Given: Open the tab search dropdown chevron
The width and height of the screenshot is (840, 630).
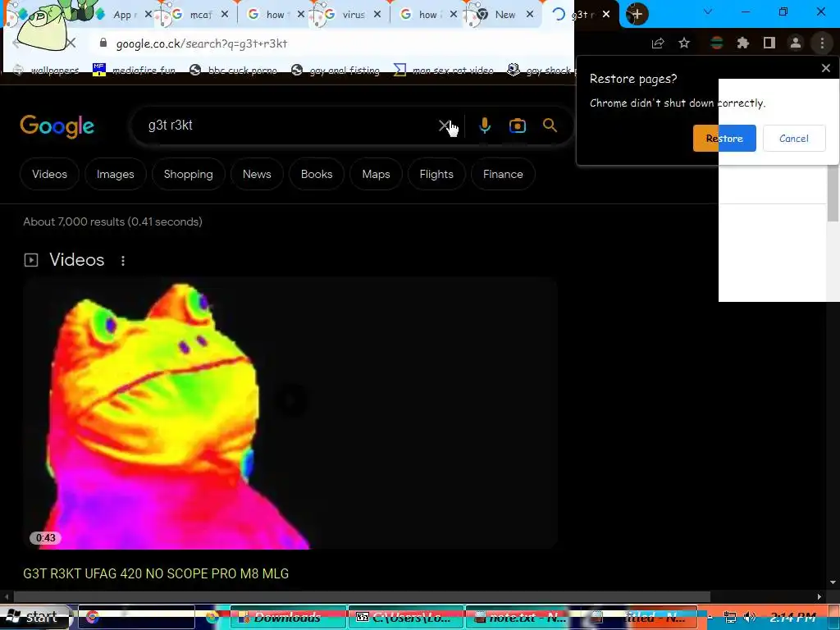Looking at the screenshot, I should coord(708,11).
